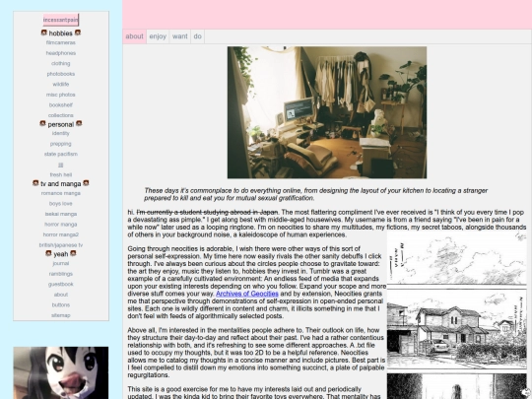Click the manga panel showing houses
Viewport: 532px width, 399px height.
[457, 329]
